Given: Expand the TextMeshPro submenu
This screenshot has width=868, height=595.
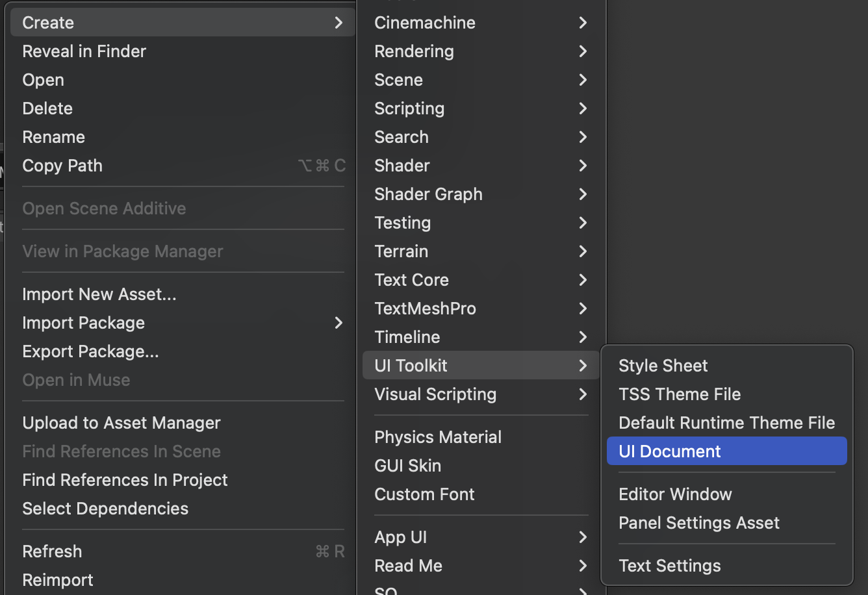Looking at the screenshot, I should pos(425,309).
